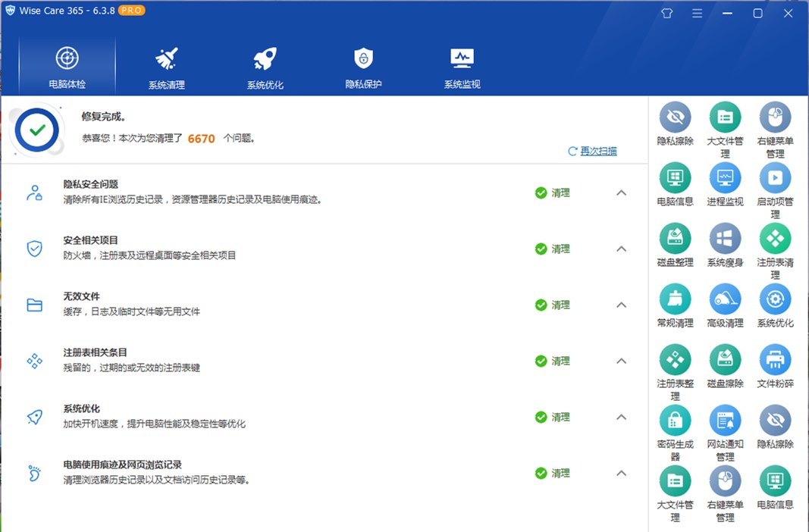Click the diamonds icon of 注册表相关条目

coord(35,361)
